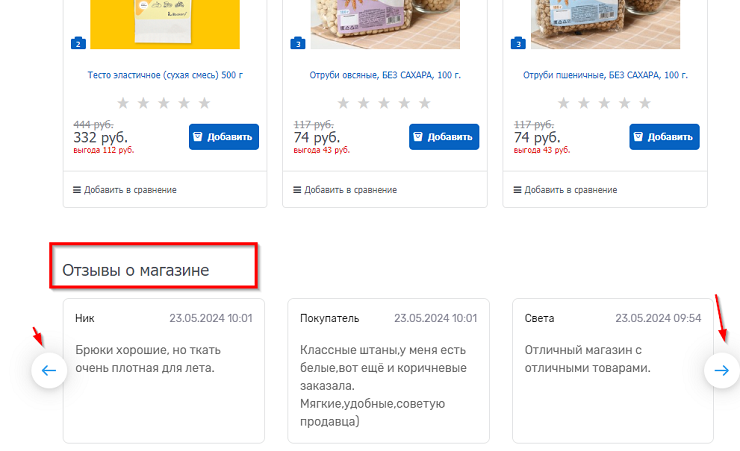Toggle compare for Отруби пшеничные product
The width and height of the screenshot is (740, 451).
point(564,190)
